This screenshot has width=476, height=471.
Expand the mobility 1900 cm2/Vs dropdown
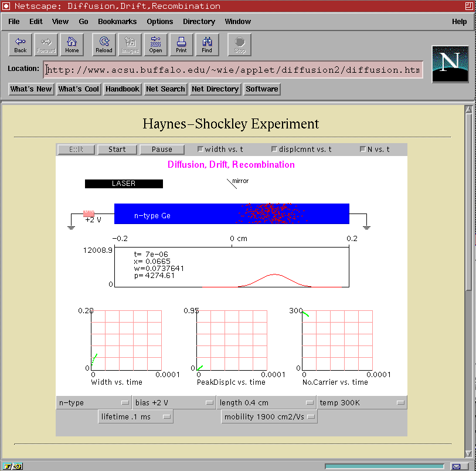click(269, 417)
